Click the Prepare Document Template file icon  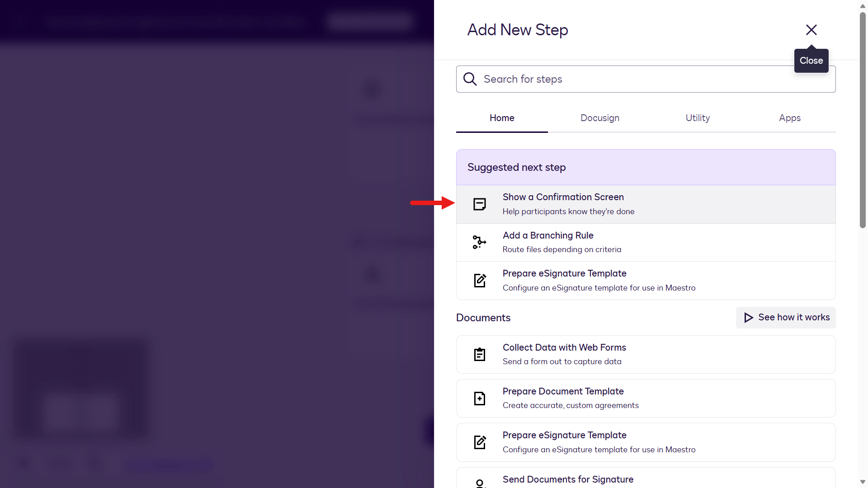480,399
